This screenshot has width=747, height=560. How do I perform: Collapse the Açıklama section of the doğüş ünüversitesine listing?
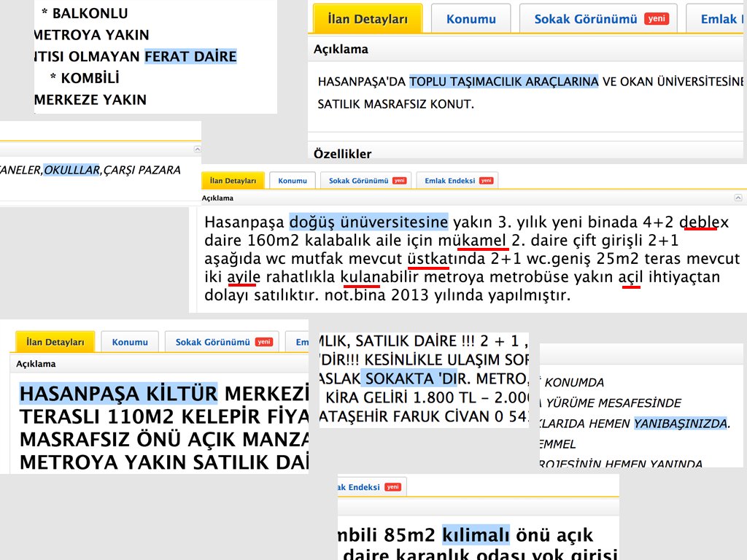coord(738,198)
